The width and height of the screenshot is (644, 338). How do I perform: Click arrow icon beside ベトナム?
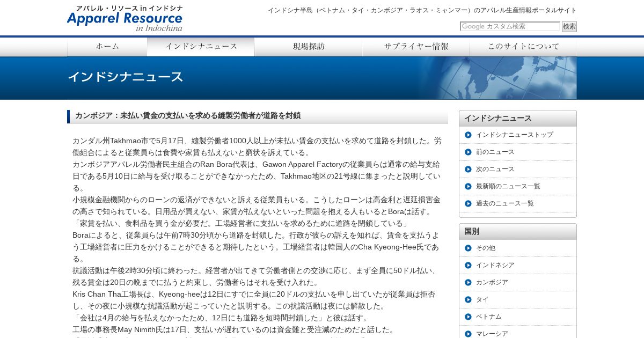coord(468,317)
